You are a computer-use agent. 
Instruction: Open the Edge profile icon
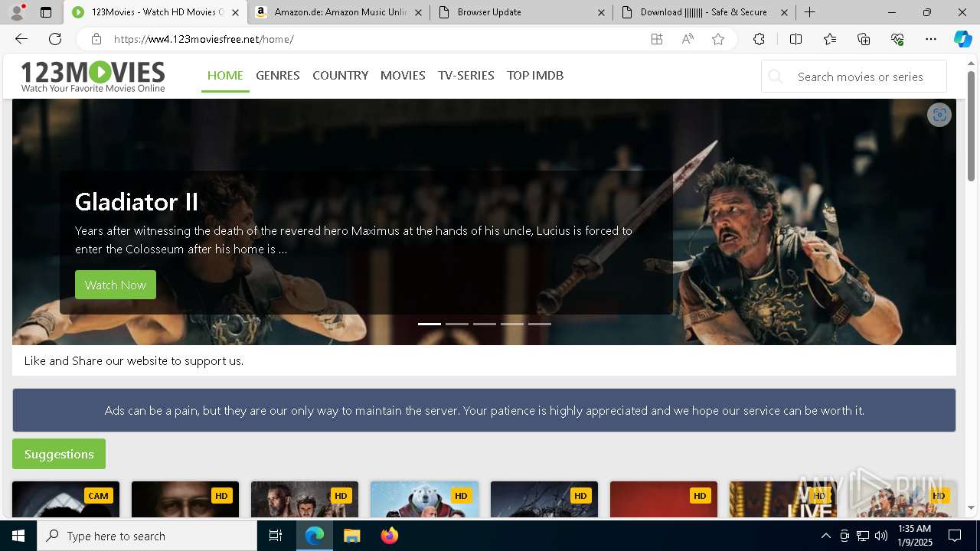tap(16, 12)
